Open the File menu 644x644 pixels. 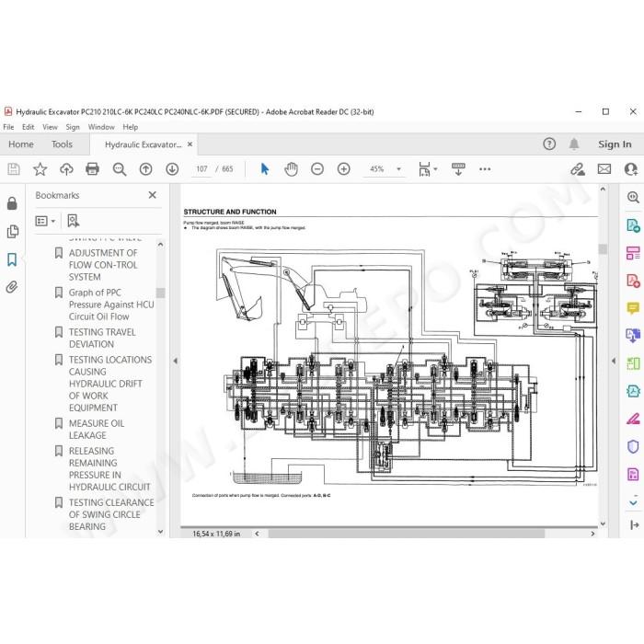point(8,127)
